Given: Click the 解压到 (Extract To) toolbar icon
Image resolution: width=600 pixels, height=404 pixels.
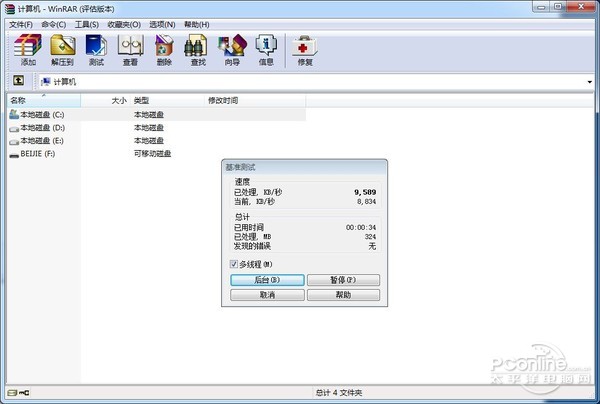Looking at the screenshot, I should 62,50.
